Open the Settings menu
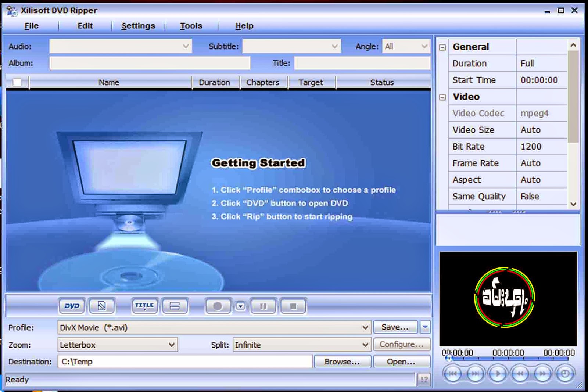Screen dimensions: 588x392 pos(138,26)
